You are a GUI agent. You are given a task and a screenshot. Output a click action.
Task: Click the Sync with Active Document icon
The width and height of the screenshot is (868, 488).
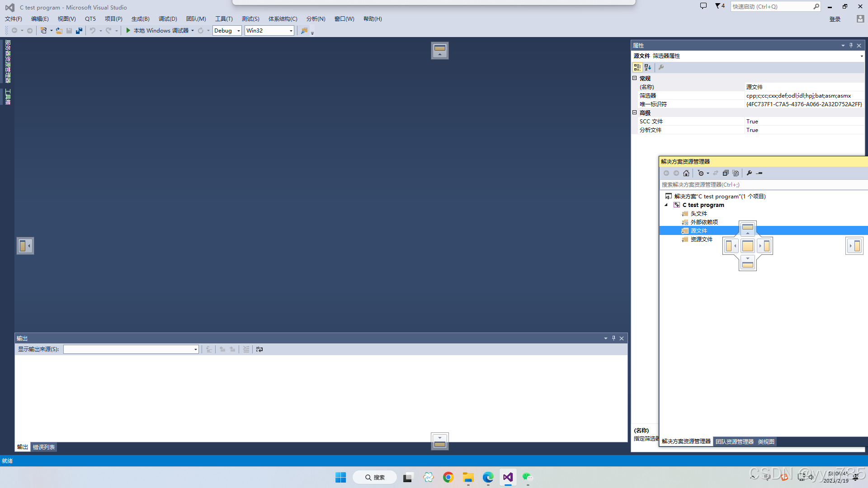click(716, 173)
